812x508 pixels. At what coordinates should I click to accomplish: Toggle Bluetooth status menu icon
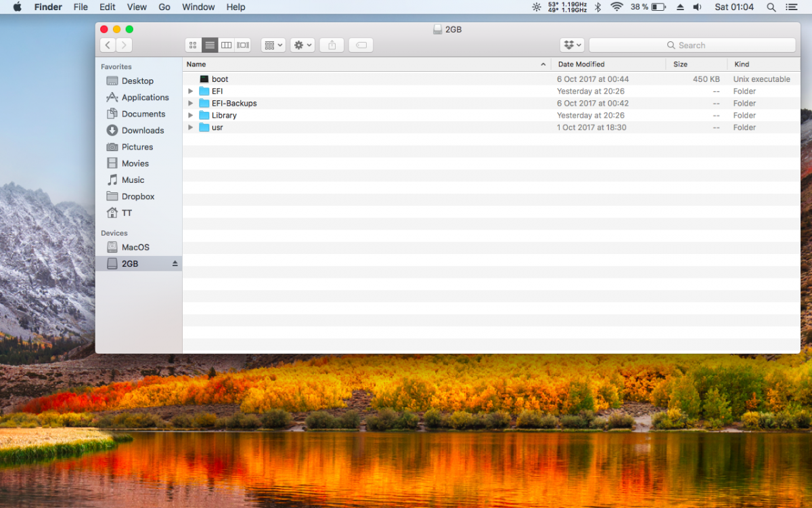click(597, 7)
